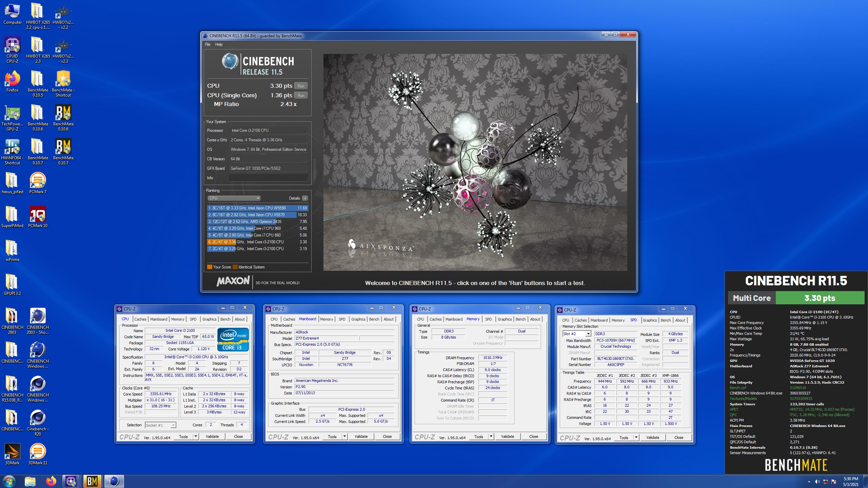
Task: Launch 3DMark 11 desktop icon
Action: coord(38,454)
